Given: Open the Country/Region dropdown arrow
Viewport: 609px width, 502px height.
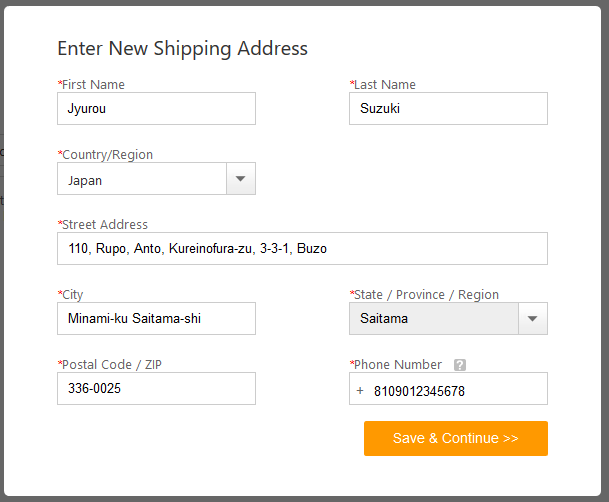Looking at the screenshot, I should coord(240,179).
